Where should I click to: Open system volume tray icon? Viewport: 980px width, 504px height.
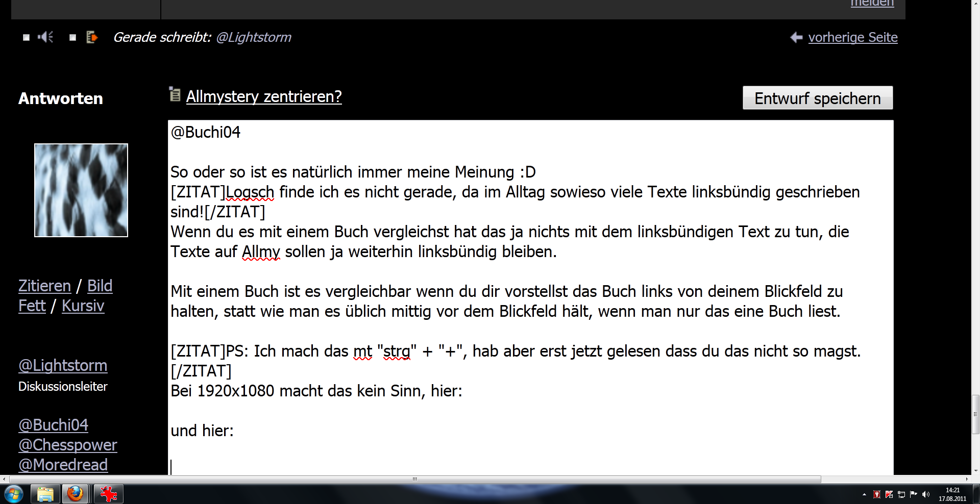point(926,494)
